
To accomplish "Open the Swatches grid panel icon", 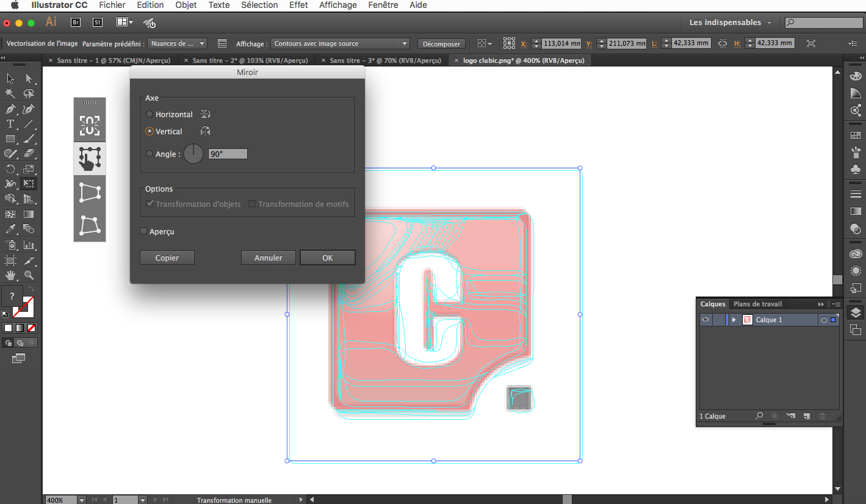I will click(x=856, y=135).
